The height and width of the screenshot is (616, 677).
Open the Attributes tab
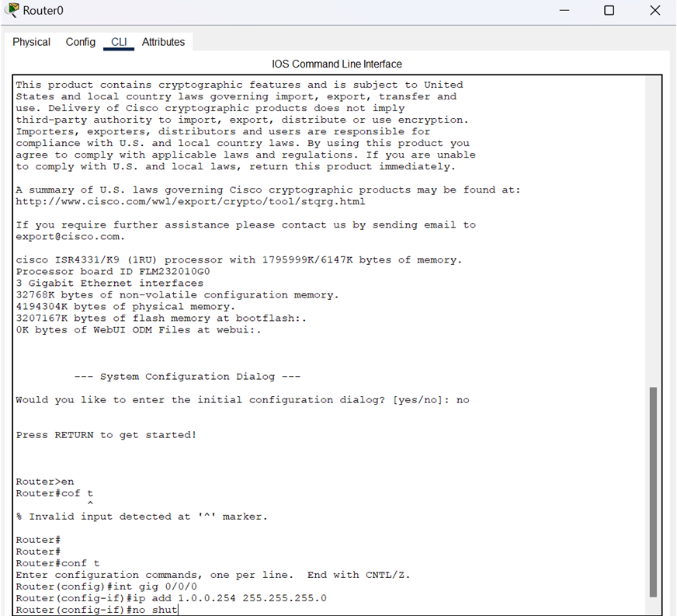coord(163,42)
